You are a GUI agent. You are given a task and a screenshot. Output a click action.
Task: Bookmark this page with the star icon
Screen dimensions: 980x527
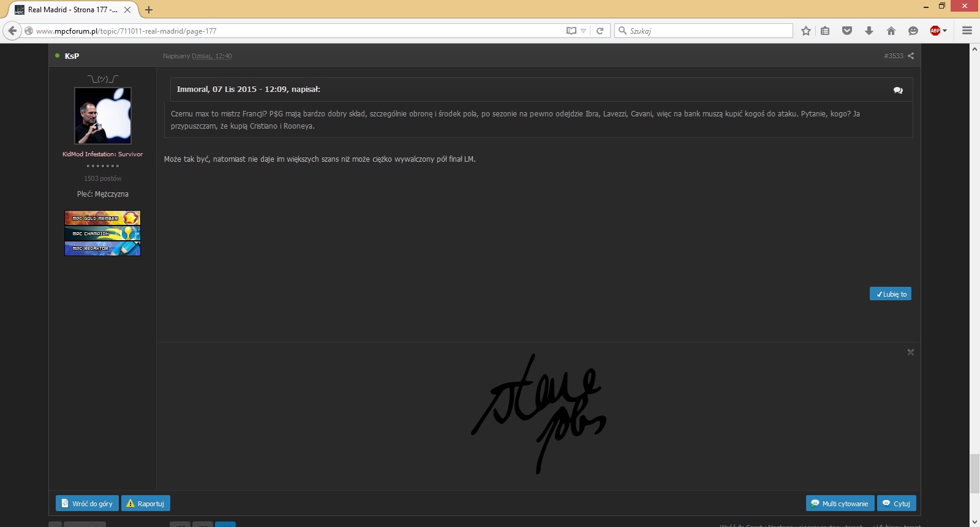click(806, 31)
